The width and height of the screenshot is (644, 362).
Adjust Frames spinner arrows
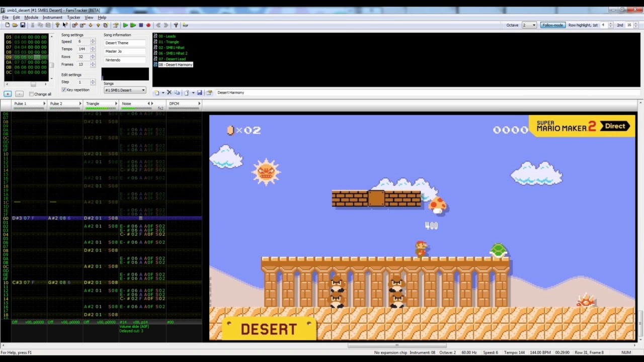pyautogui.click(x=93, y=64)
